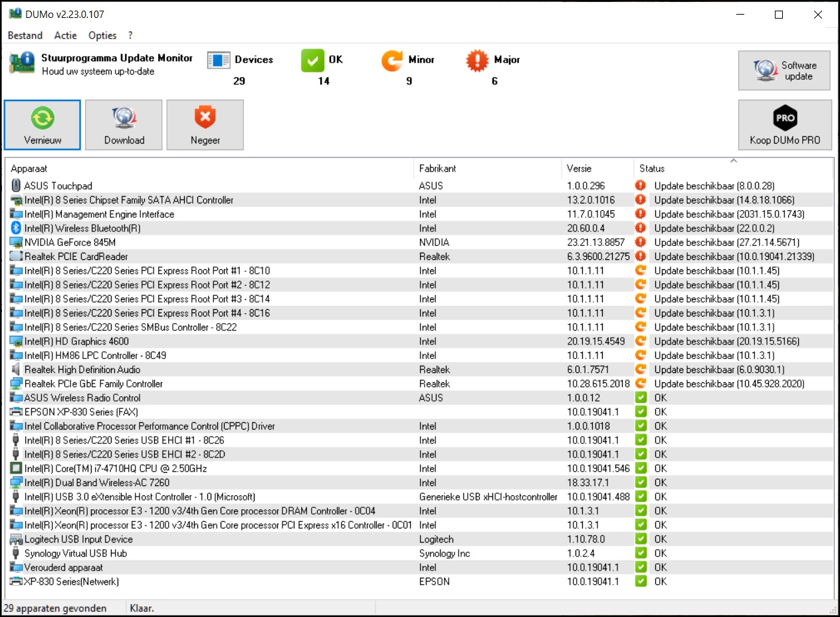840x617 pixels.
Task: Click the major update icon for ASUS Touchpad
Action: tap(641, 186)
